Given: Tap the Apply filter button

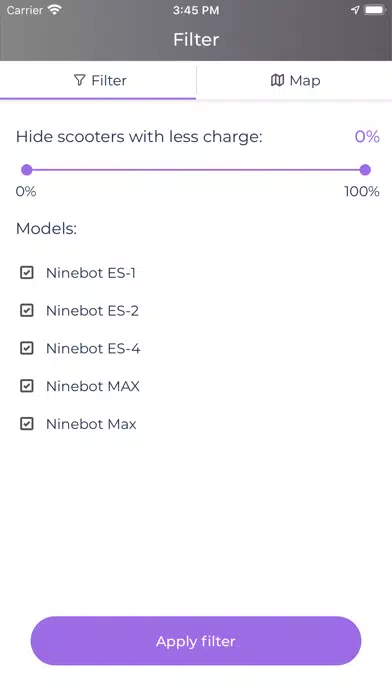Looking at the screenshot, I should 196,641.
